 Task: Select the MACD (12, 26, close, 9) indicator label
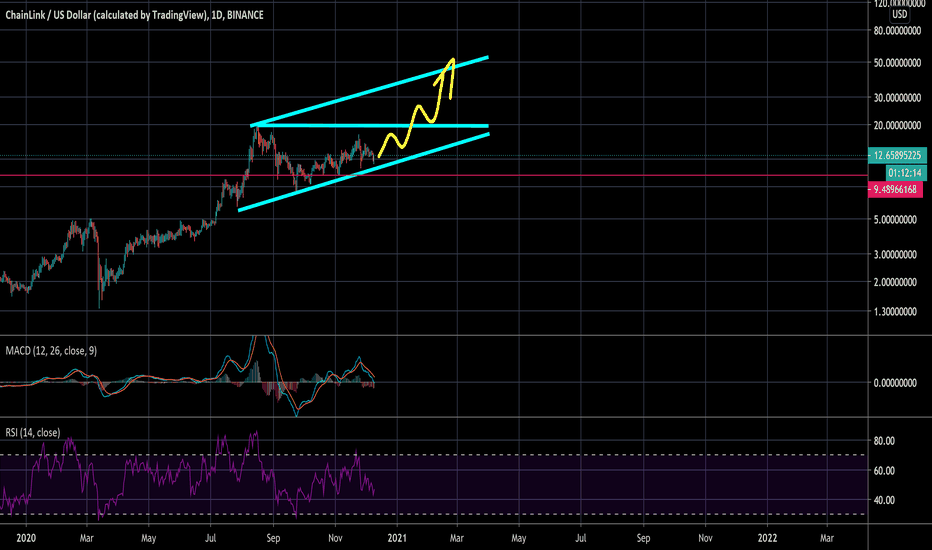51,351
